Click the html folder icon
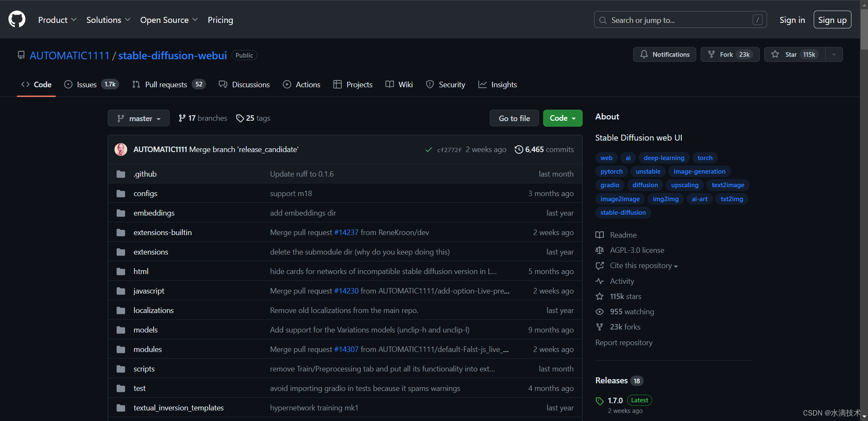This screenshot has width=868, height=421. (x=121, y=271)
